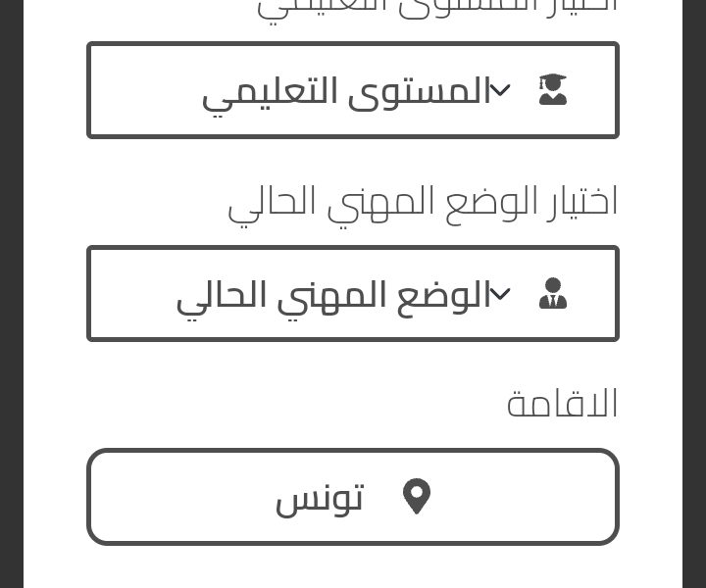The height and width of the screenshot is (588, 706).
Task: Click the dark margin left of the form
Action: point(11,294)
